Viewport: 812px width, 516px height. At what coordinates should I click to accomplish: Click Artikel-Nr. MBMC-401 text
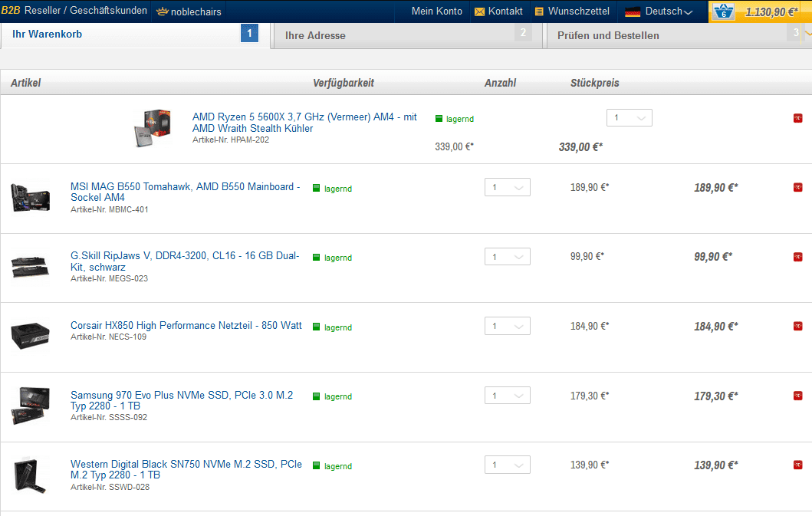(110, 210)
